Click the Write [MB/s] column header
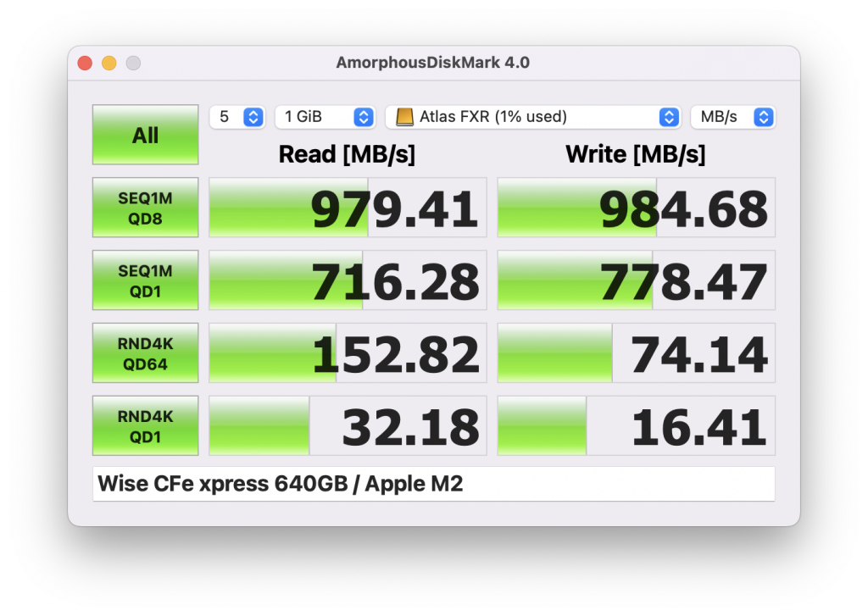The height and width of the screenshot is (616, 868). point(636,154)
